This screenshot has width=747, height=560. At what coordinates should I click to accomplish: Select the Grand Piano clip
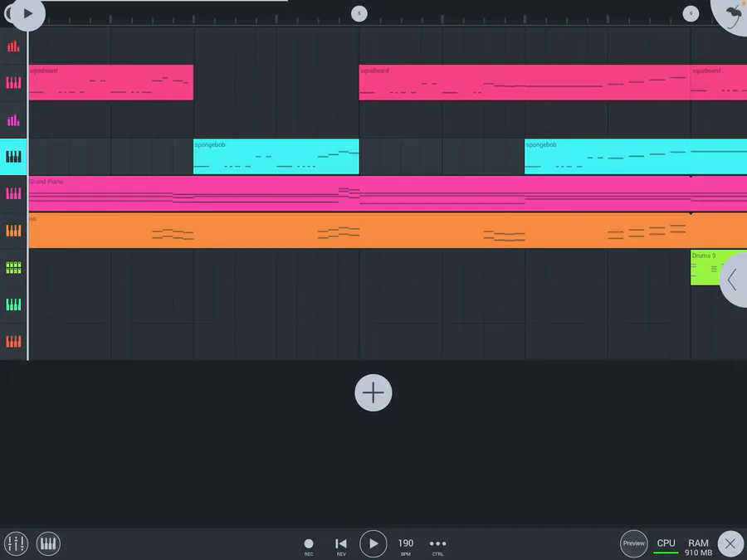[388, 193]
